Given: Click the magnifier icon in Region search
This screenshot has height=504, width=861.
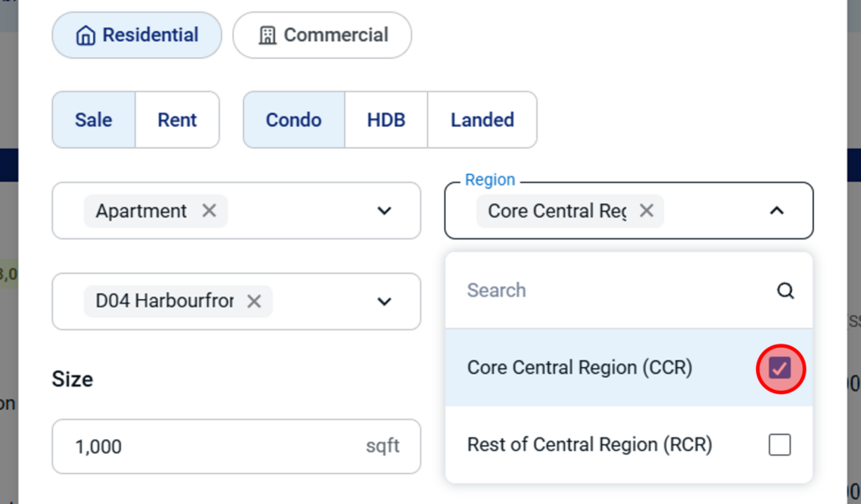Looking at the screenshot, I should click(x=785, y=291).
